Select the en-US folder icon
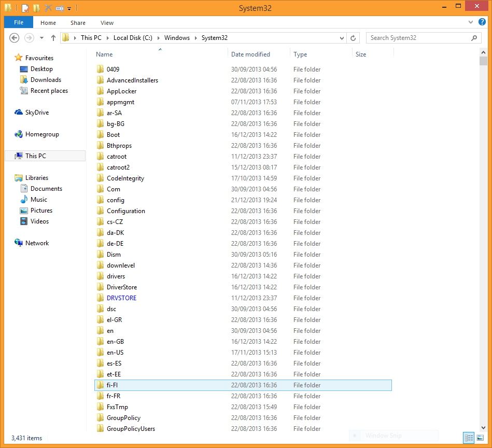Viewport: 492px width, 448px height. 100,352
